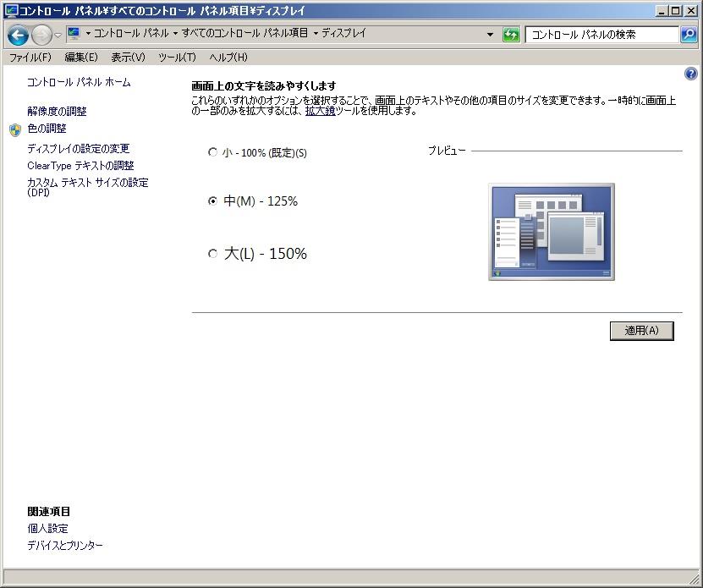
Task: Click the 画面上の文字を読みやすくします heading
Action: (x=264, y=85)
